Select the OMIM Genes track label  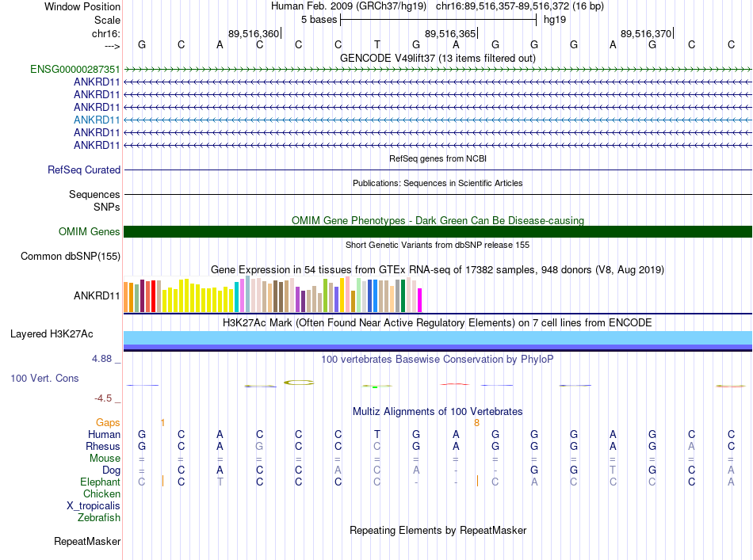[90, 232]
